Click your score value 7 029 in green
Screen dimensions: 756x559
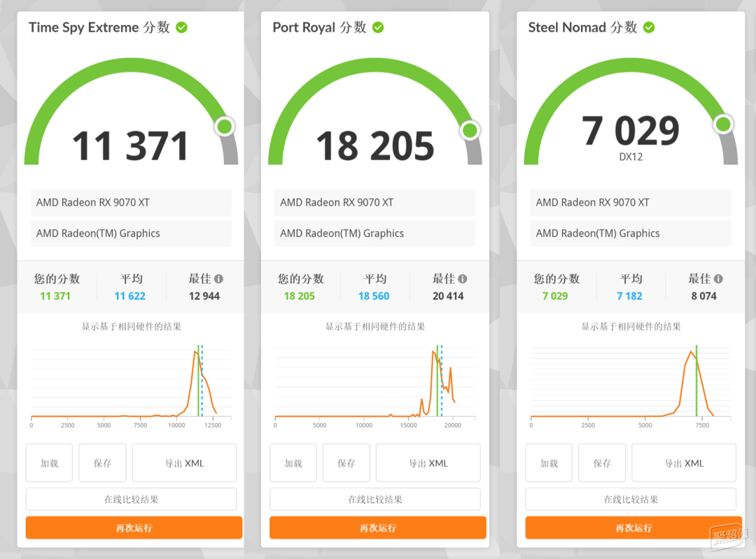tap(555, 296)
